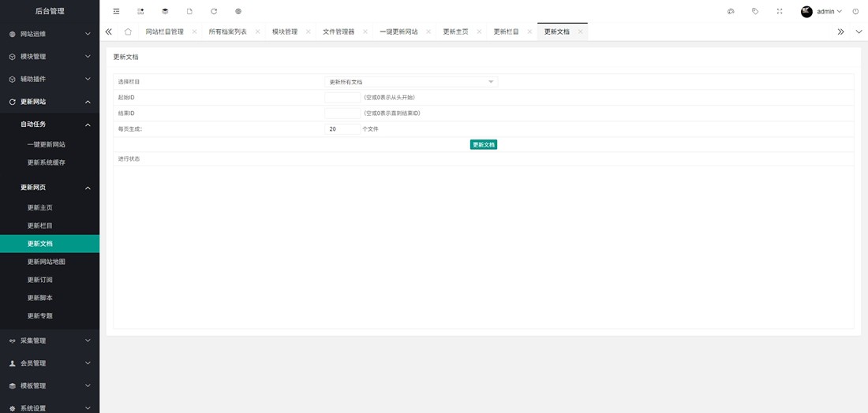Image resolution: width=868 pixels, height=413 pixels.
Task: Enter fullscreen using the expand icon
Action: click(x=780, y=12)
